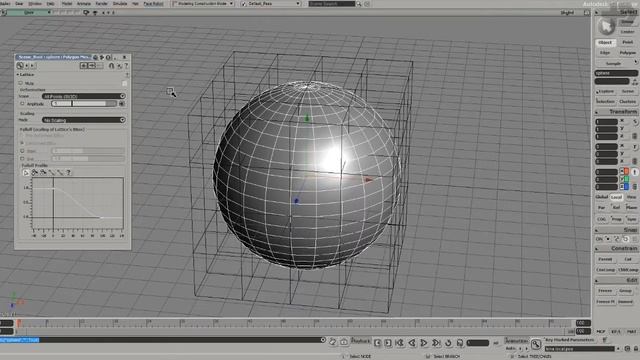Click the headphone-shaped icon in Lattice panel toolbar

tap(111, 65)
